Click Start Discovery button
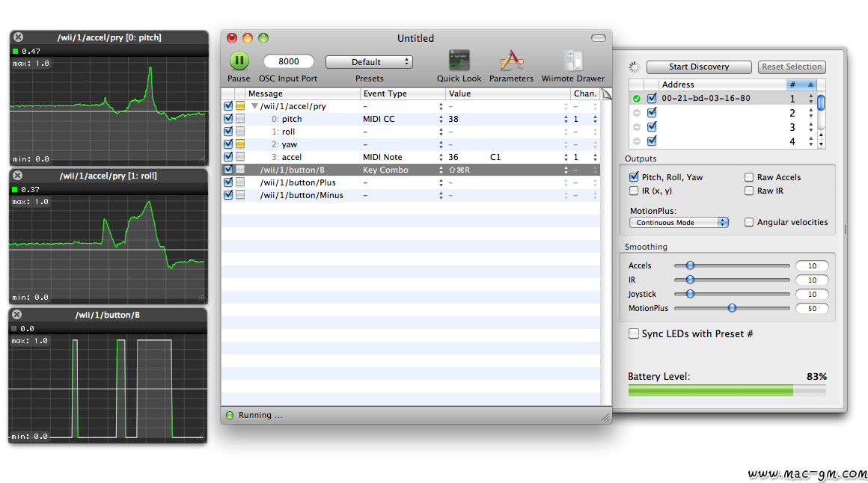Image resolution: width=868 pixels, height=483 pixels. [699, 67]
